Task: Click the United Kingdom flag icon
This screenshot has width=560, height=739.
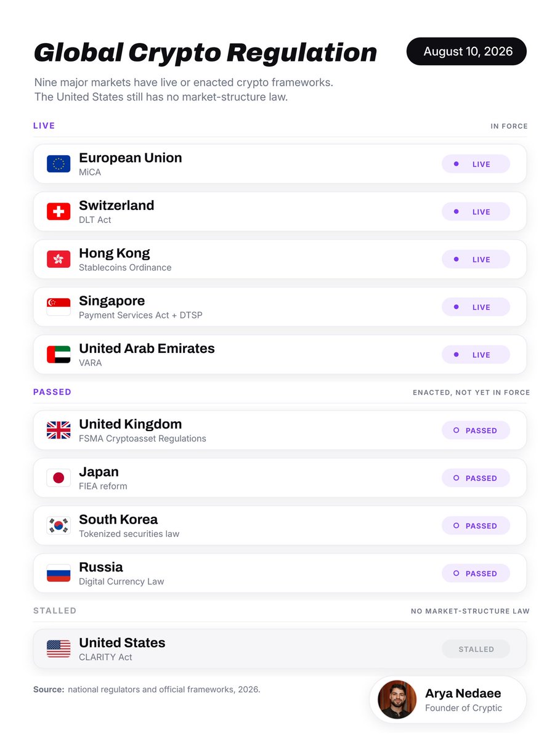Action: pos(59,430)
